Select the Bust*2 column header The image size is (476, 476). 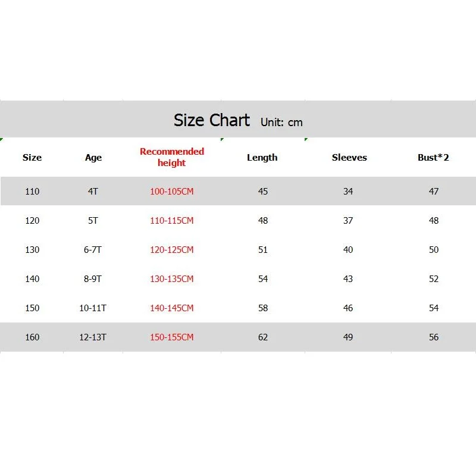click(x=433, y=157)
